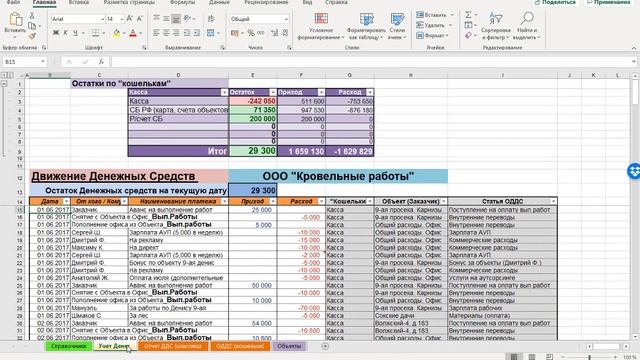Open the Файл menu tab
640x360 pixels.
coord(13,2)
